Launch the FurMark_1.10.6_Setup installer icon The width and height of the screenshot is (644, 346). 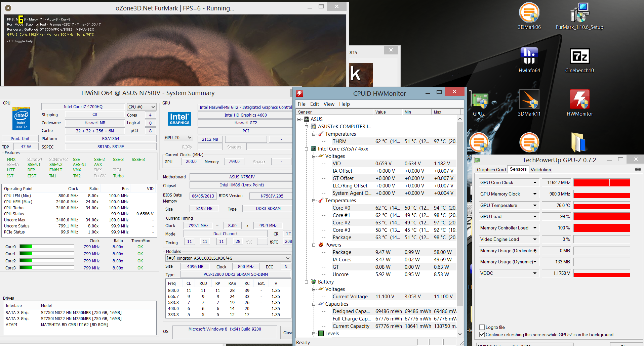[579, 16]
